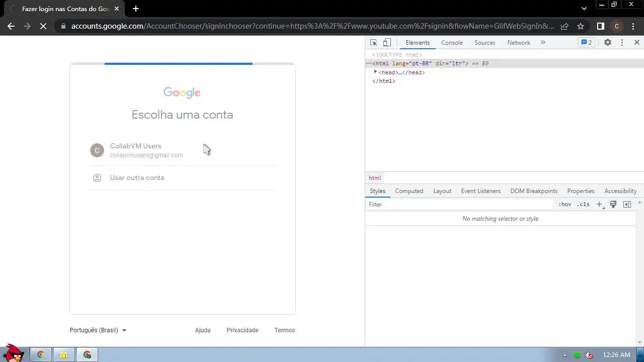Open DevTools settings gear
644x362 pixels.
tap(608, 43)
